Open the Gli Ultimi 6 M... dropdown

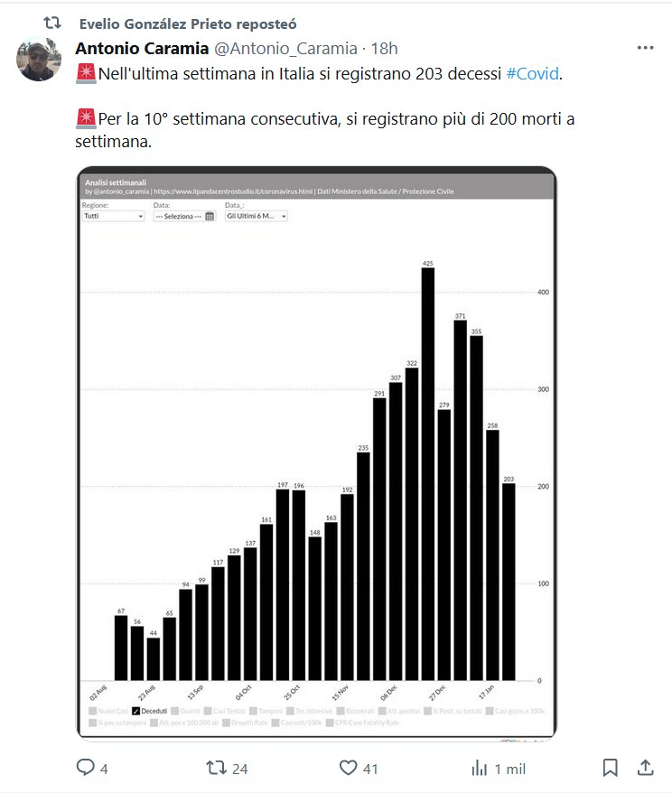click(256, 217)
